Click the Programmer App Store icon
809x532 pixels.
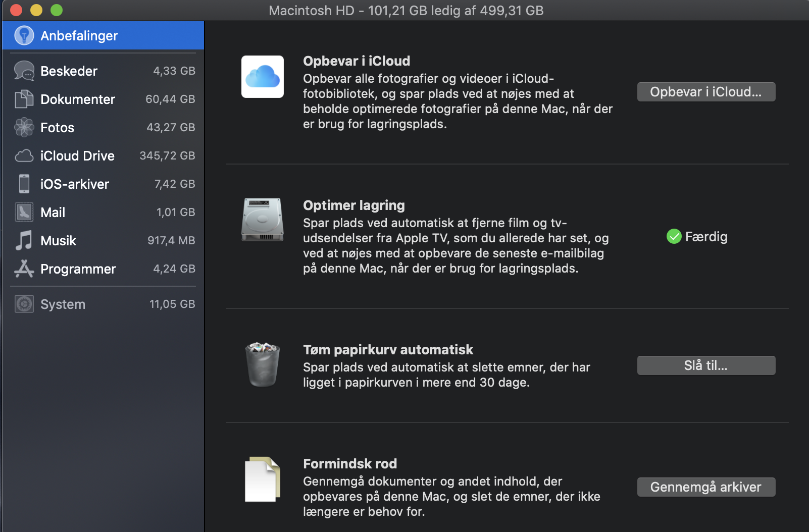tap(24, 269)
